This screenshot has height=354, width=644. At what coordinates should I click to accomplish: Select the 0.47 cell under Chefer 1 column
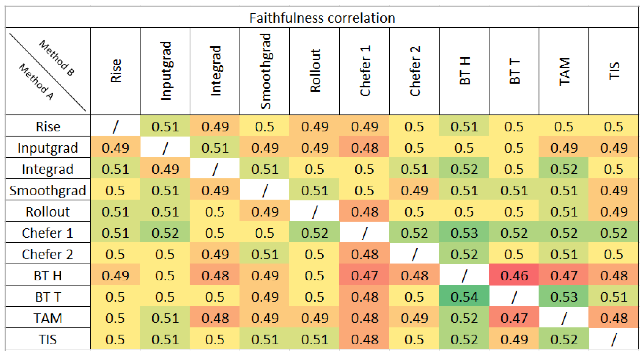pyautogui.click(x=365, y=276)
